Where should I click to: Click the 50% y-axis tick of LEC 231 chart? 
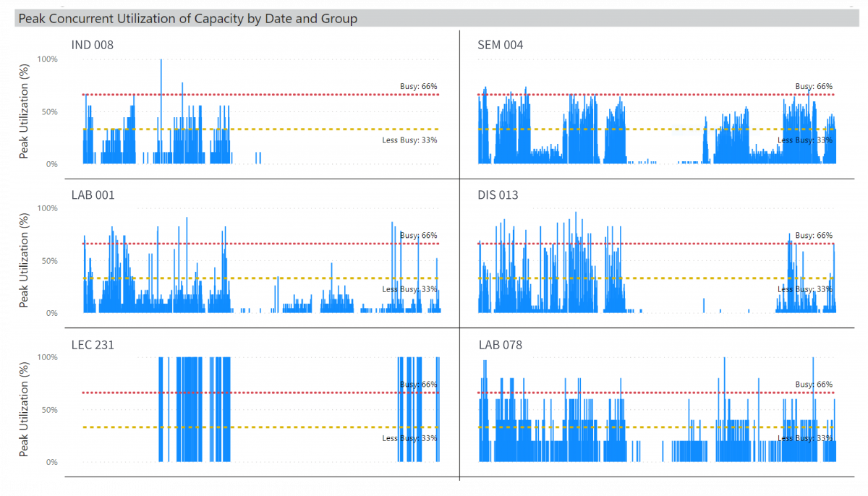49,410
